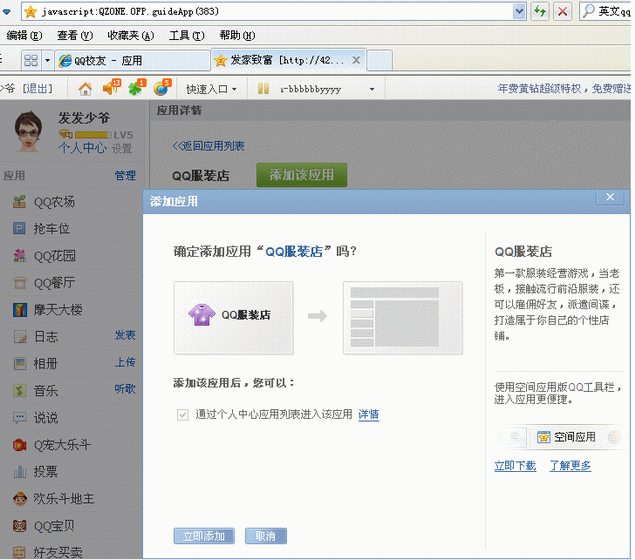Click the purple shirt QQ服装店 icon
The width and height of the screenshot is (635, 560).
202,315
